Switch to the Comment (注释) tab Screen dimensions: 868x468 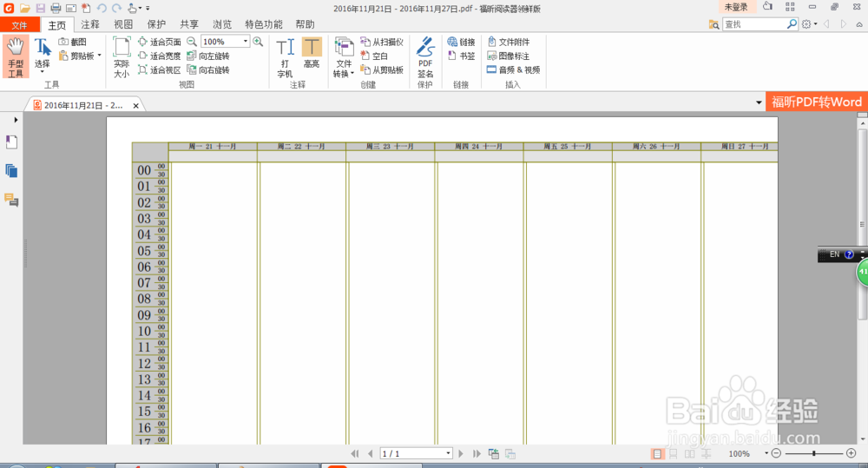90,24
